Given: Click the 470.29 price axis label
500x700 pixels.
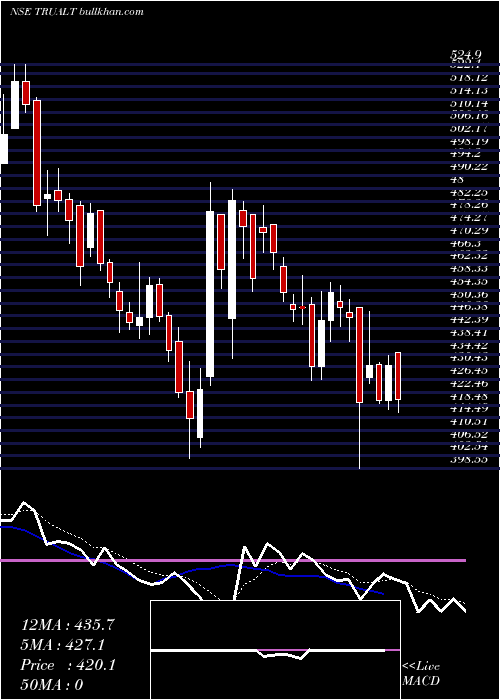Looking at the screenshot, I should click(469, 230).
